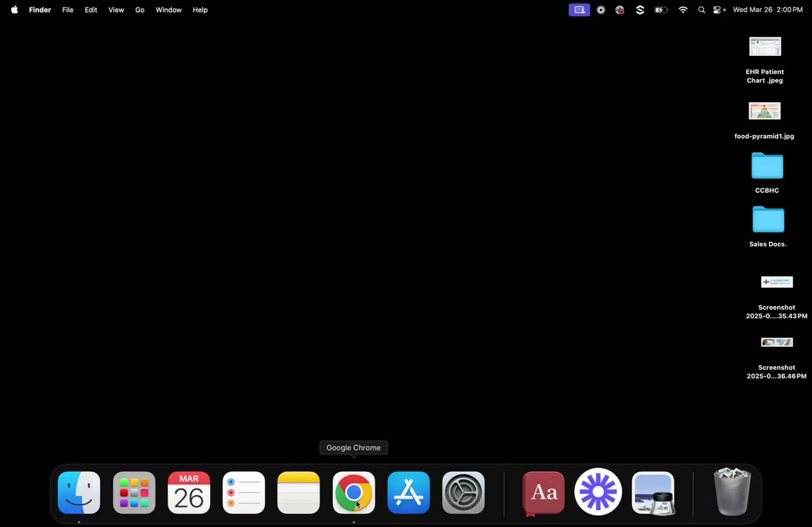
Task: Open the Calendar app showing MAR 26
Action: pyautogui.click(x=189, y=493)
